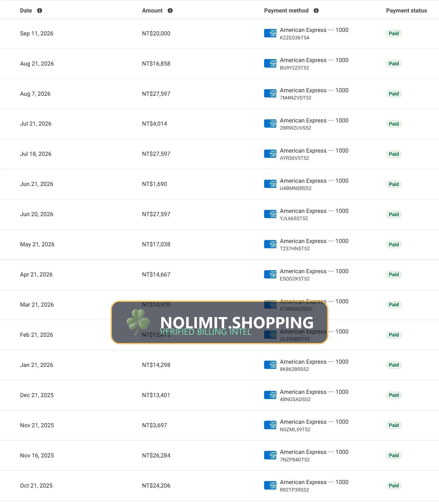Image resolution: width=439 pixels, height=504 pixels.
Task: Select transaction ID BU9Y2Z5T52
Action: tap(294, 68)
